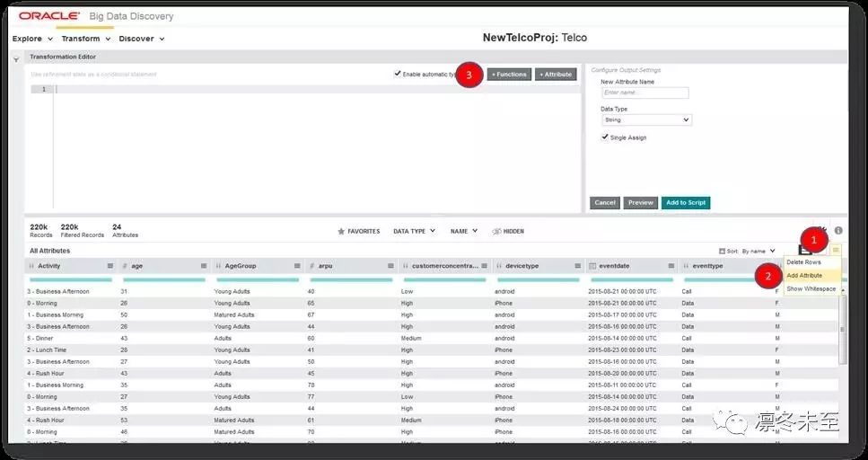Click the + Functions button
Screen dimensions: 868x460
509,75
